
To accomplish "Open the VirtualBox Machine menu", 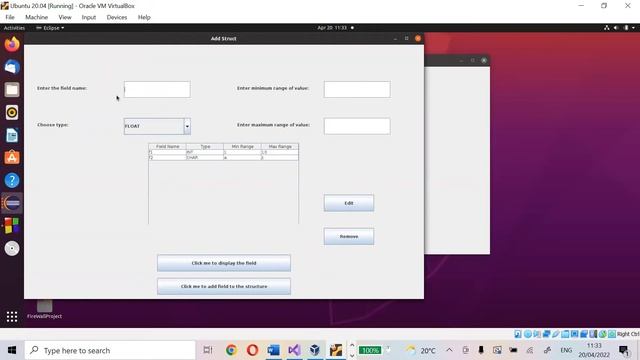I will [x=36, y=17].
